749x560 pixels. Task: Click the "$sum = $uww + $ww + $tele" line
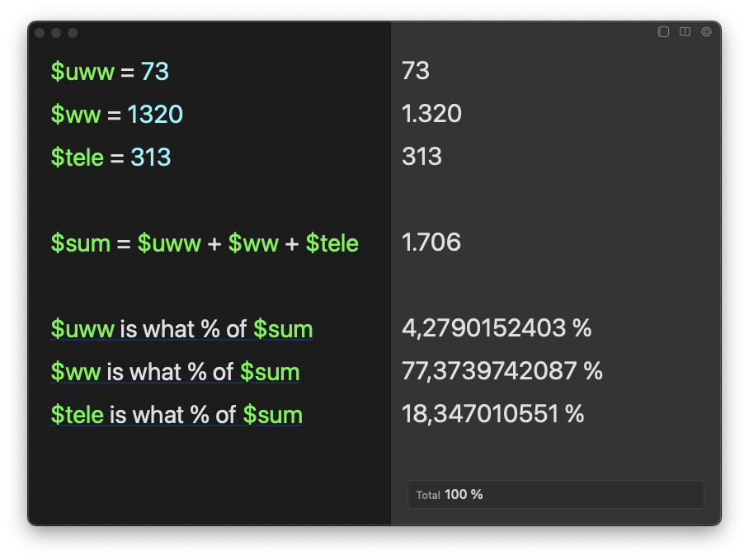pos(205,243)
